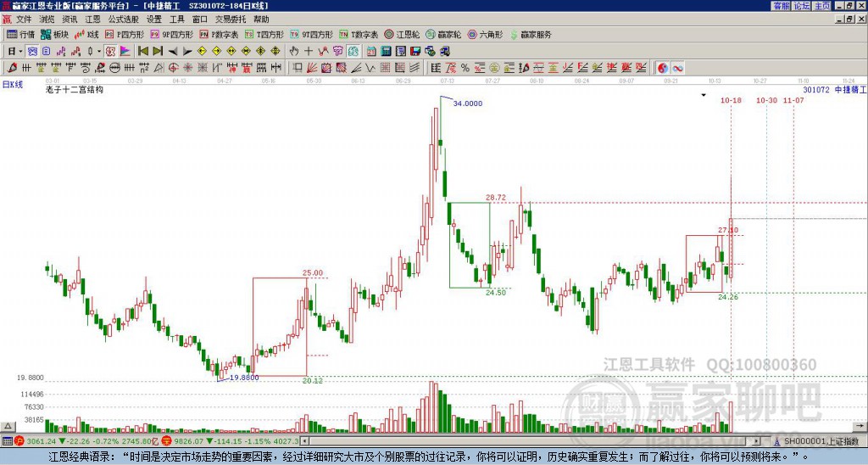Open the 浏览 menu
Screen dimensions: 868x465
coord(47,20)
